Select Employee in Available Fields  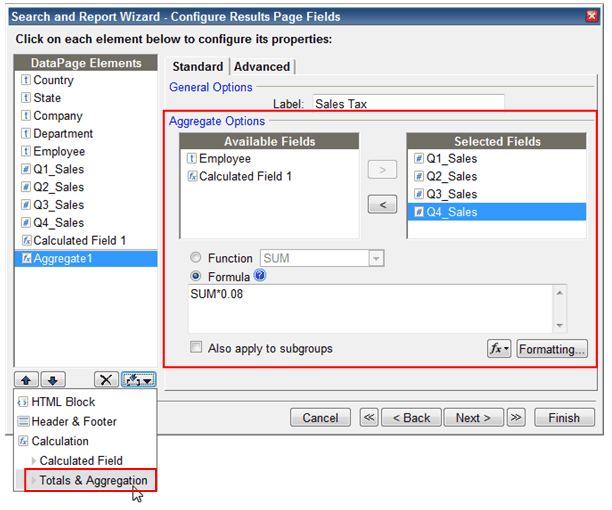269,159
